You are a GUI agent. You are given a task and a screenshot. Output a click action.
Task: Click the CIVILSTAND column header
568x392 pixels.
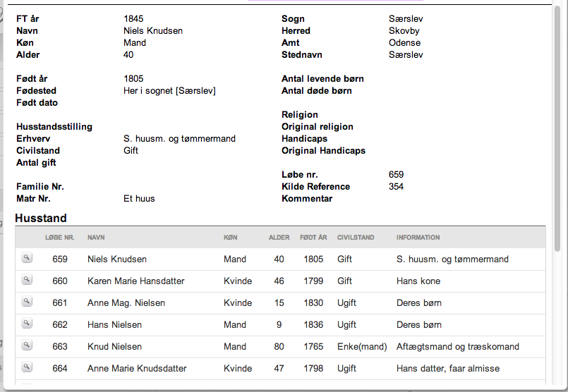356,238
